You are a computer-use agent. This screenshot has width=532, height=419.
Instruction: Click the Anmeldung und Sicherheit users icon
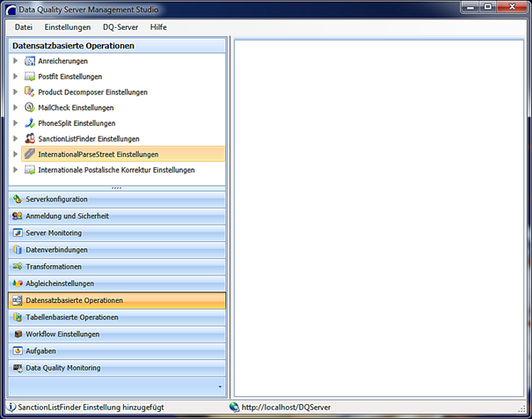(18, 216)
